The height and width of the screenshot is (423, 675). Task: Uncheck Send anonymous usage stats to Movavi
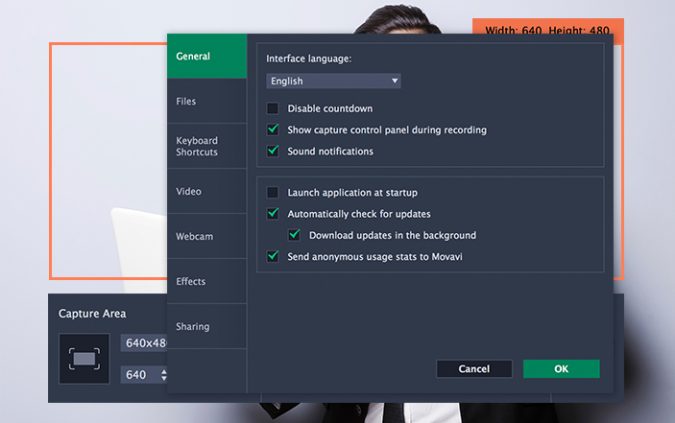pyautogui.click(x=272, y=257)
